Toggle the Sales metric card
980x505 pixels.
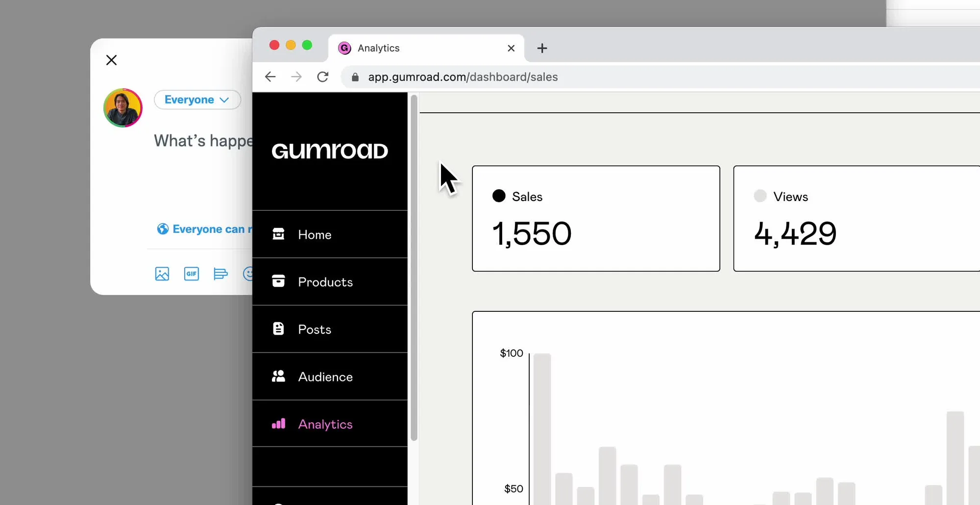[596, 219]
